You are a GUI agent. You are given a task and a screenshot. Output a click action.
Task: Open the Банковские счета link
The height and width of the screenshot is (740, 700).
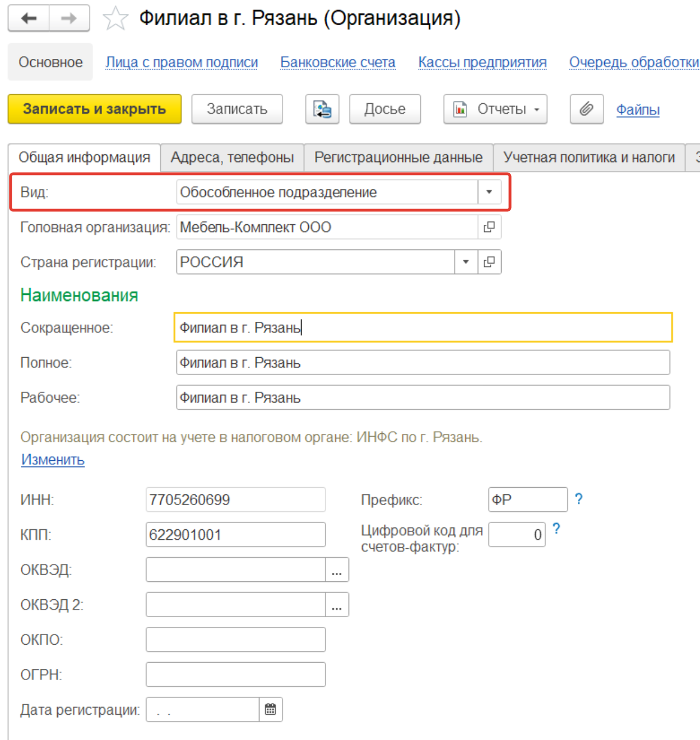pos(337,62)
